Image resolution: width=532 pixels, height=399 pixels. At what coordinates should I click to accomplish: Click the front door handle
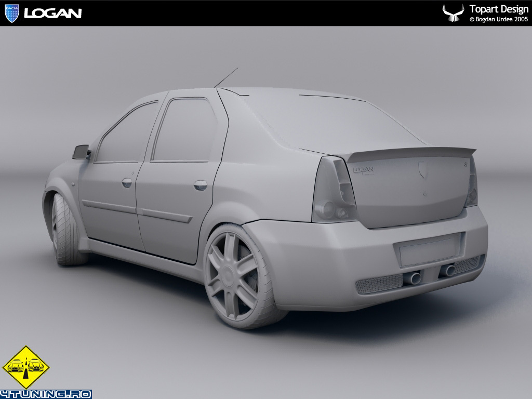click(127, 182)
